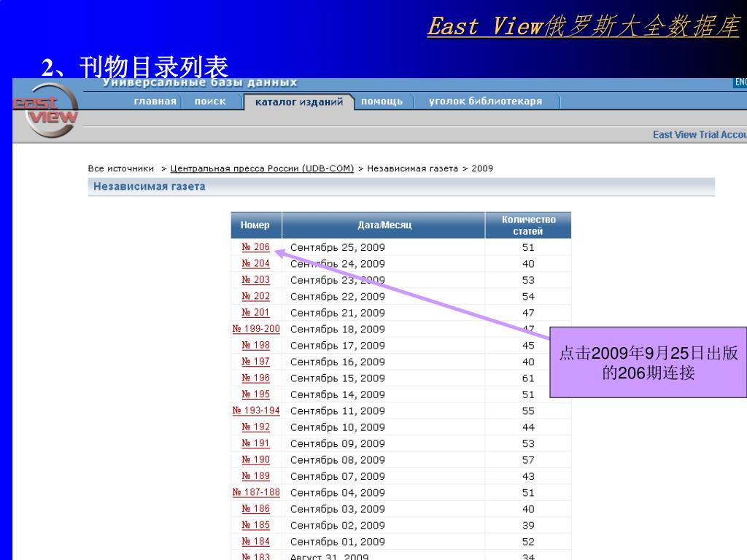Screen dimensions: 747x560
Task: Click the Номер column header
Action: coord(256,225)
